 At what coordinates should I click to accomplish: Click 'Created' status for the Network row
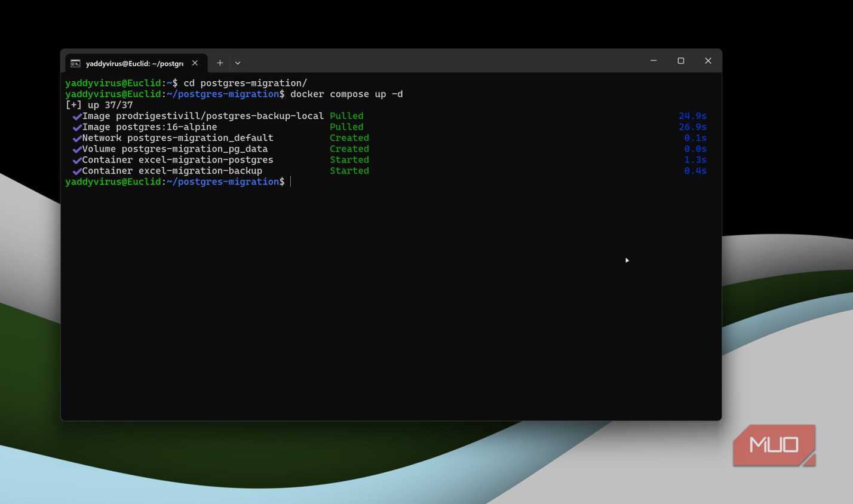pos(349,138)
